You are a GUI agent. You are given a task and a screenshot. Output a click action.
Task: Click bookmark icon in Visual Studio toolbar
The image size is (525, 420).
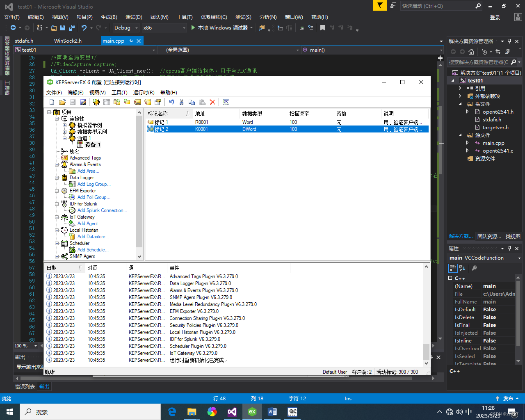(x=322, y=27)
